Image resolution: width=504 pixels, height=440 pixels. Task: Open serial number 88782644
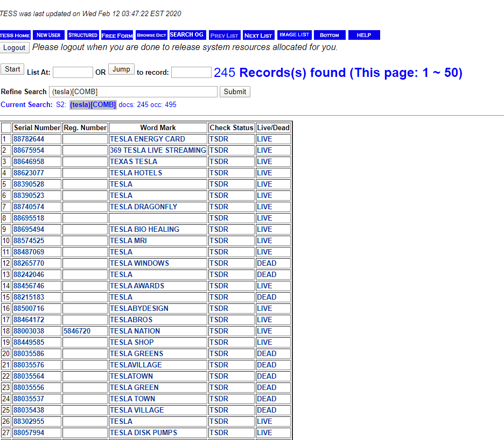point(29,139)
